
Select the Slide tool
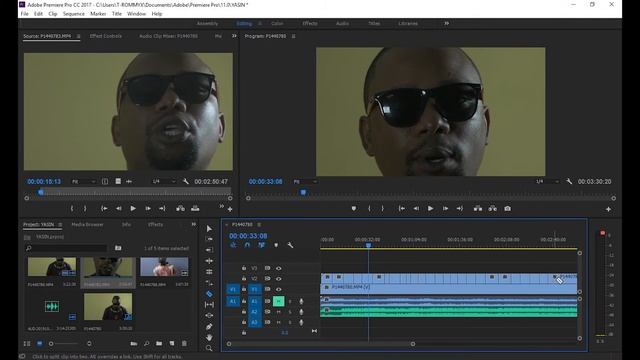(x=209, y=316)
